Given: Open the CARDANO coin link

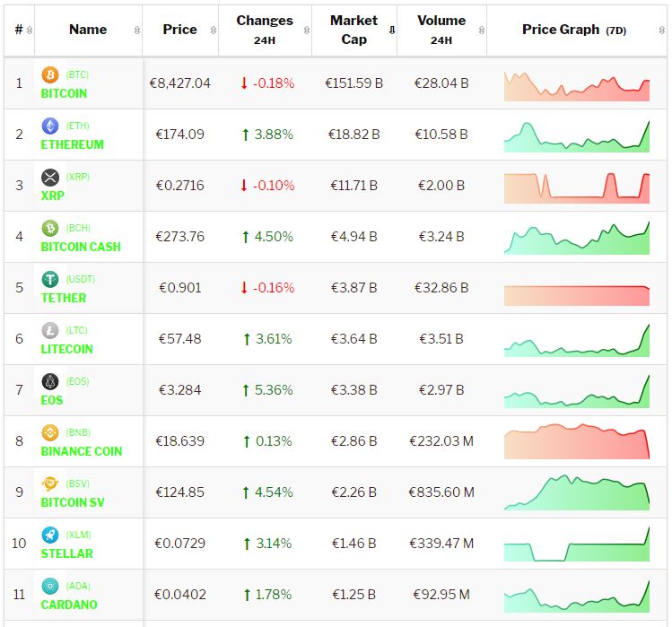Looking at the screenshot, I should 69,605.
